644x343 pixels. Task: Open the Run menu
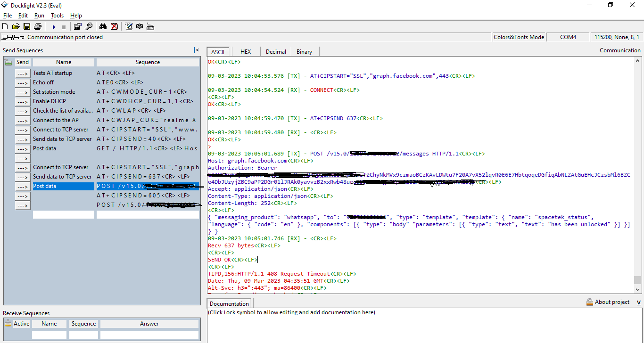(39, 16)
